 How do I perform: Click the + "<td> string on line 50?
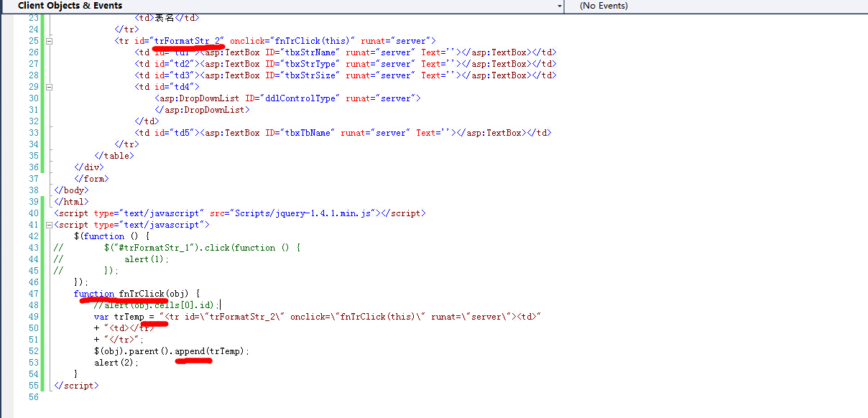[124, 328]
